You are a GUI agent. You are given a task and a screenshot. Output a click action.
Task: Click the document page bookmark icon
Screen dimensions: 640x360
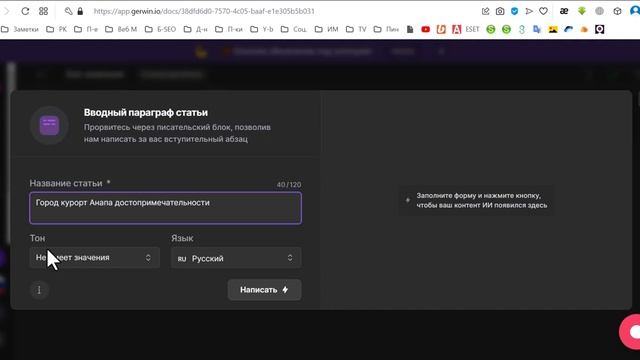[x=410, y=29]
